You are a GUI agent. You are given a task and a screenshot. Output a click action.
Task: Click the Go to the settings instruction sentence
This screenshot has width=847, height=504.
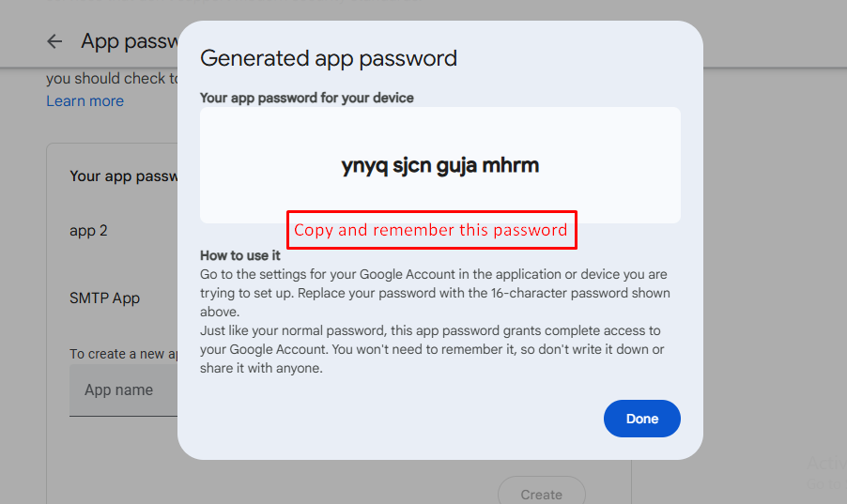coord(433,283)
